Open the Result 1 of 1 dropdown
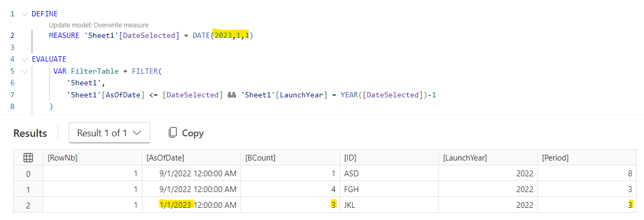Screen dimensions: 644x220 (109, 133)
